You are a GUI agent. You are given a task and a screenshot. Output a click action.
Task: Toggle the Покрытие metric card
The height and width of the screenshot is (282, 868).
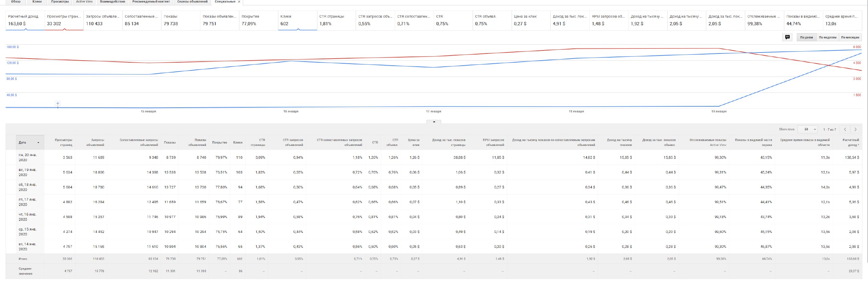pyautogui.click(x=258, y=20)
